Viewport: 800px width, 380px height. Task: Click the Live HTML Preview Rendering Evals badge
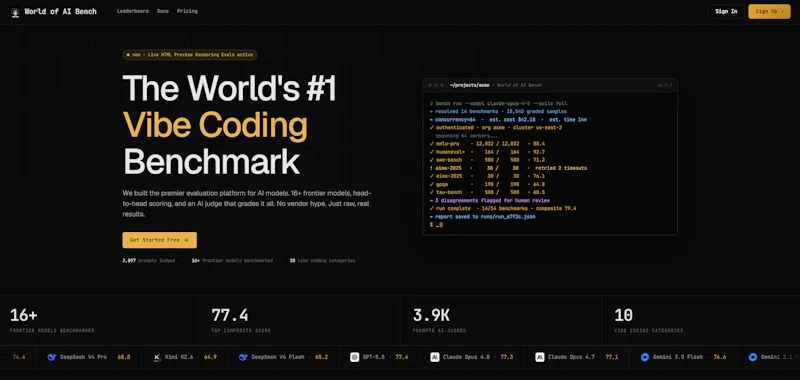point(190,55)
